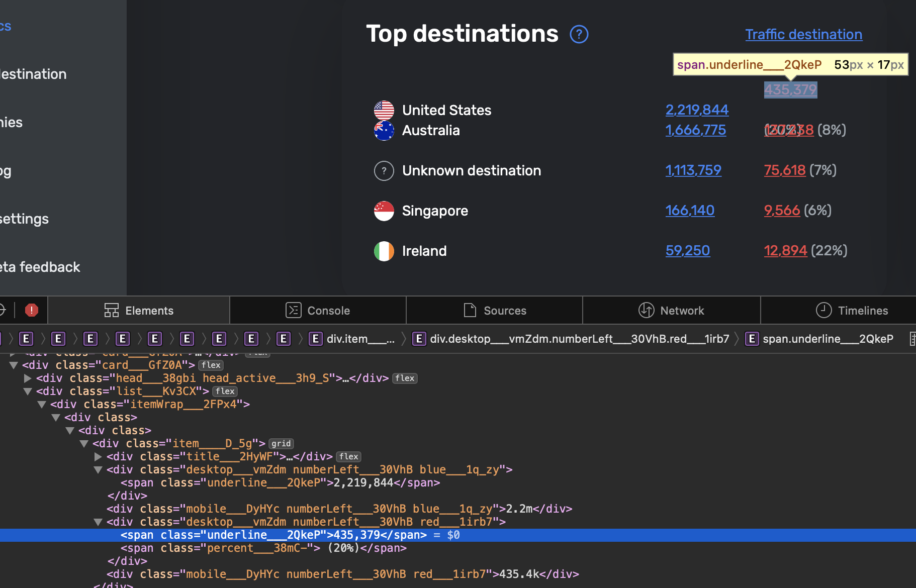
Task: Expand the title___2HyWF div node
Action: coord(98,456)
